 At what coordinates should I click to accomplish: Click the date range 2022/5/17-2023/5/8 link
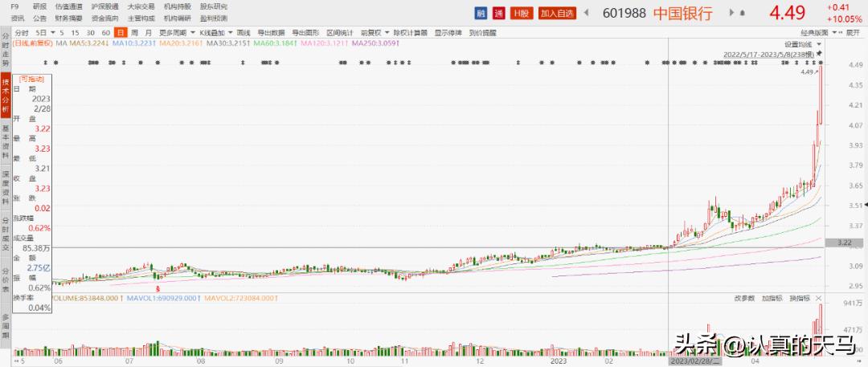point(769,55)
